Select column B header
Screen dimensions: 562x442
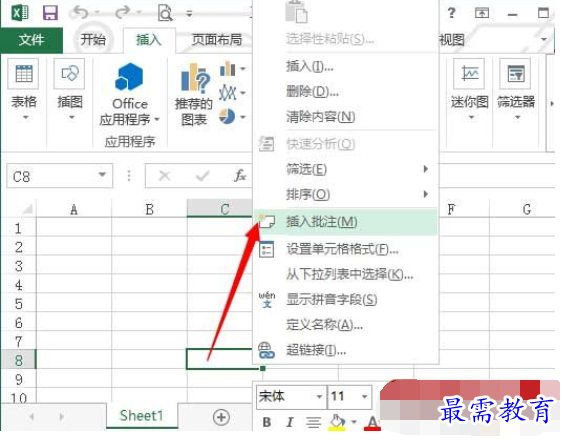coord(149,209)
